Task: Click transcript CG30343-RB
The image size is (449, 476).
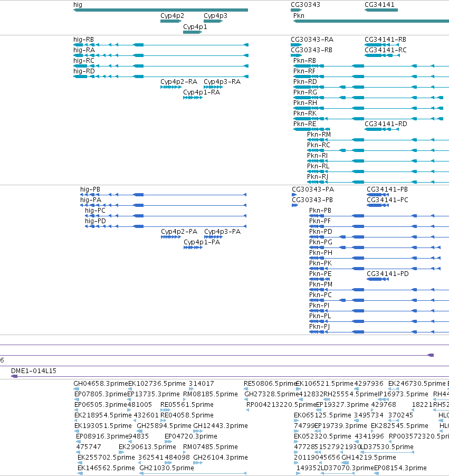Action: (311, 50)
